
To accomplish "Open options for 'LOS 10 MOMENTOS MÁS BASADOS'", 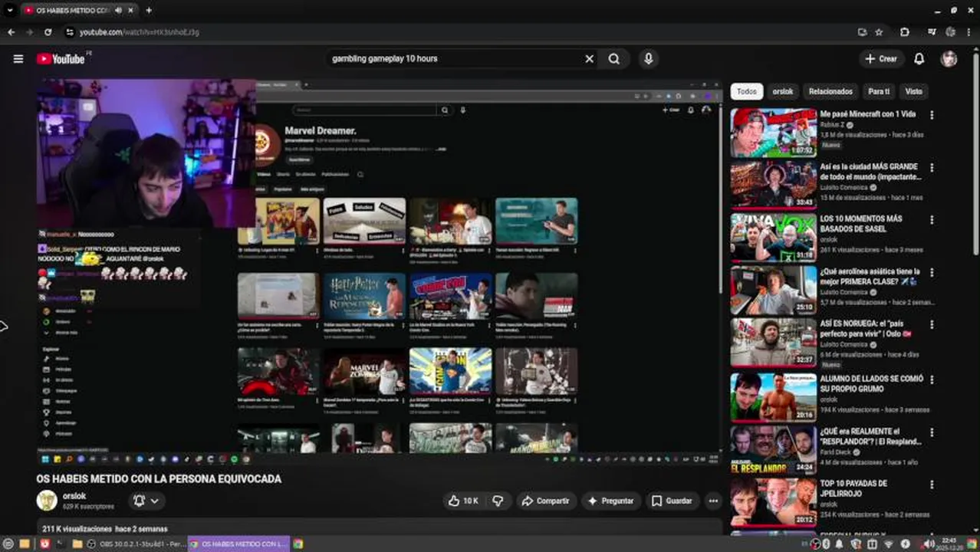I will coord(932,219).
